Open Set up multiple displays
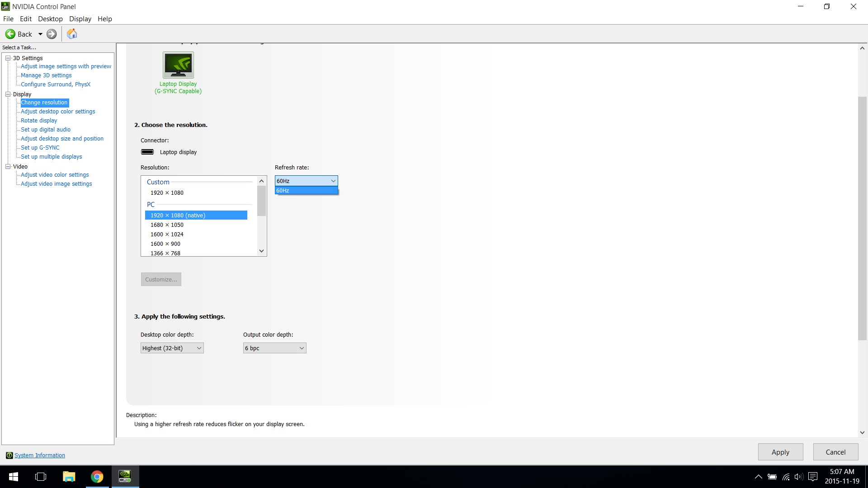The image size is (868, 488). [x=52, y=156]
